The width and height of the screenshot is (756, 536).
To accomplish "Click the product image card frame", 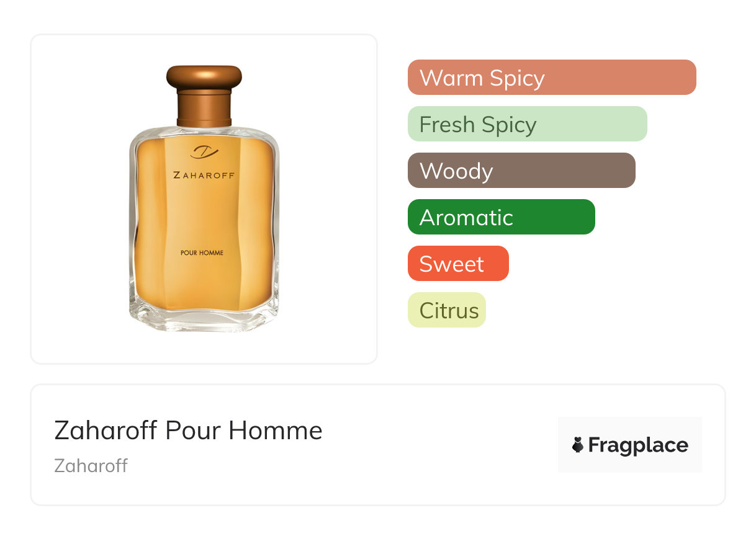I will click(204, 199).
